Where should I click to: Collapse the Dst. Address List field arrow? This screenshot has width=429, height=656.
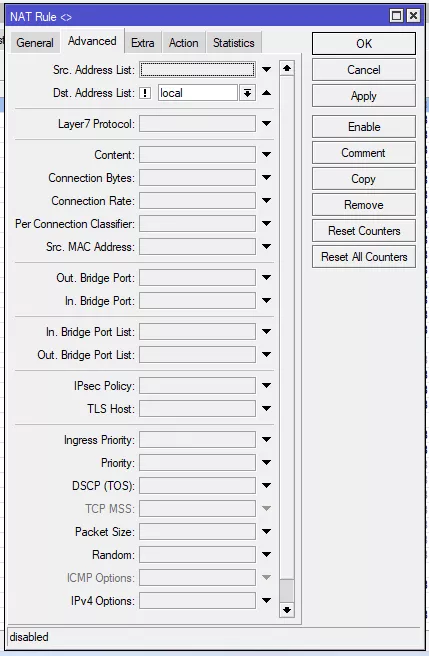pos(266,93)
